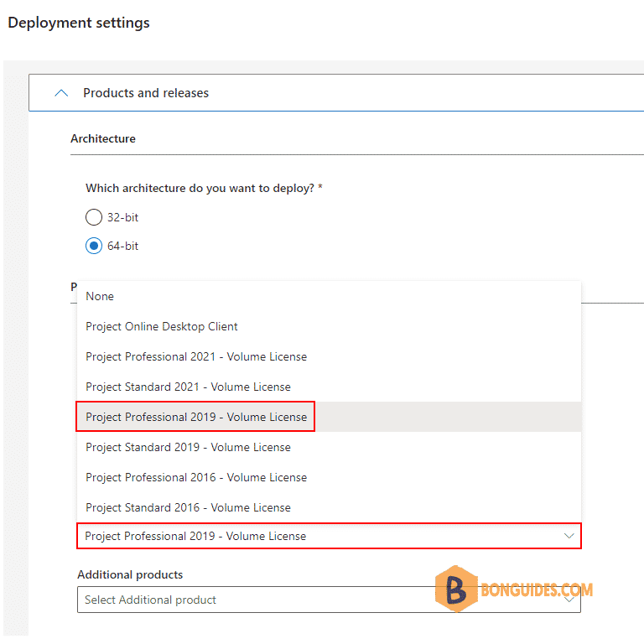
Task: Pick highlighted Project Professional 2019 list option
Action: (329, 417)
